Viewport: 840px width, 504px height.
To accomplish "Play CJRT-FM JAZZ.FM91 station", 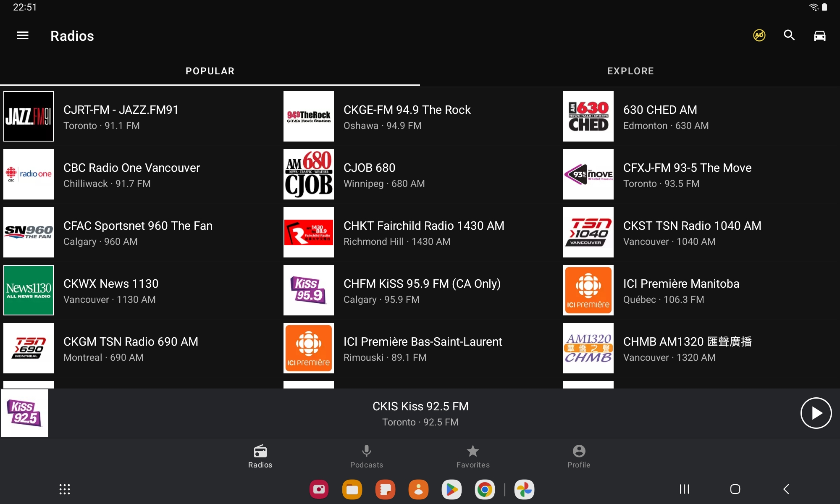I will (121, 117).
